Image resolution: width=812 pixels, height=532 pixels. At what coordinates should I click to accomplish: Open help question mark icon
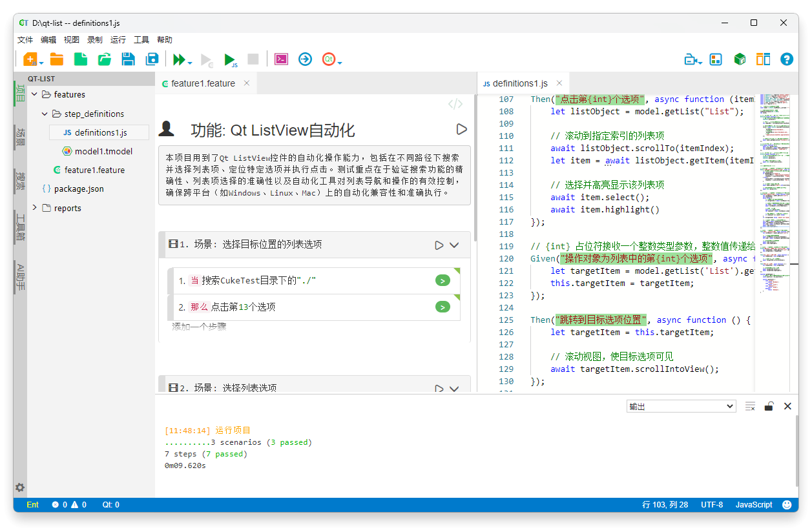(x=786, y=59)
